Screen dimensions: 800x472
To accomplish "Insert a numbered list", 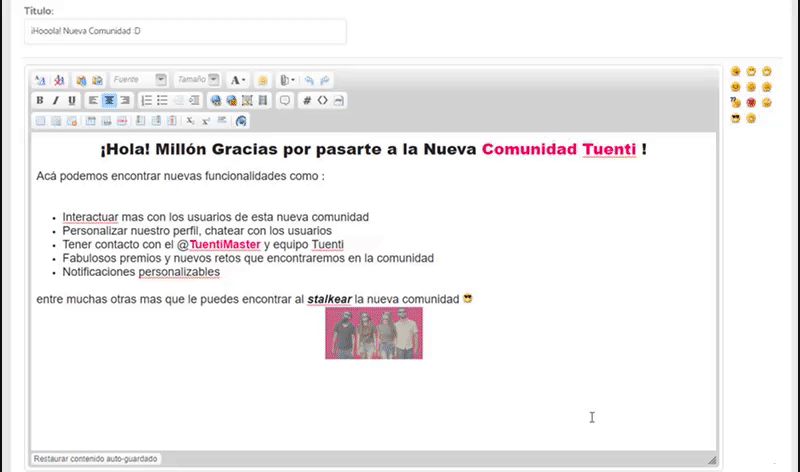I will pyautogui.click(x=146, y=101).
